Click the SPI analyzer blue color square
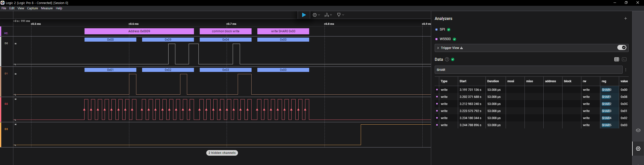Viewport: 644px width, 165px height. pos(436,30)
